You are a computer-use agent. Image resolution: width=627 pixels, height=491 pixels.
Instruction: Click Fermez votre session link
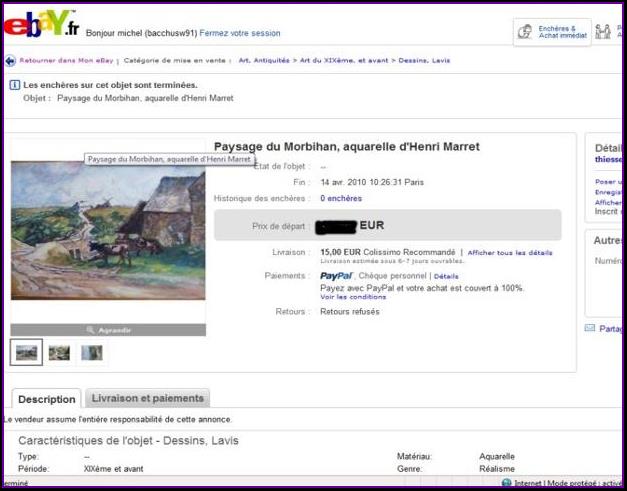point(240,33)
